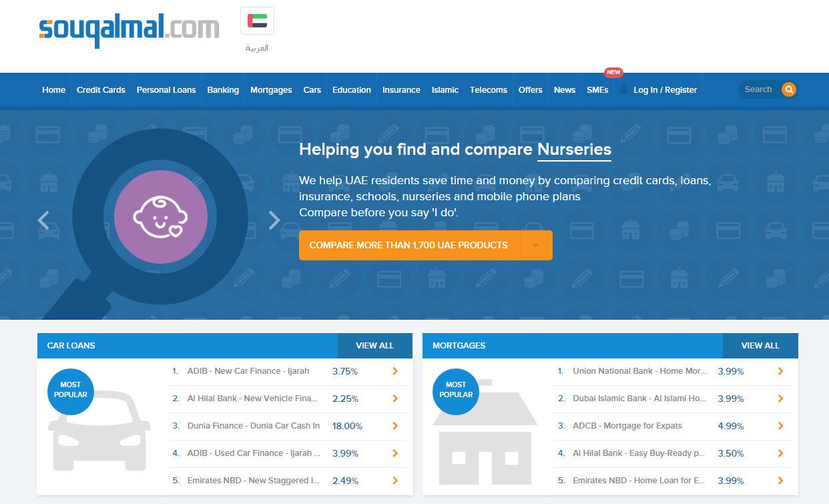The image size is (829, 504).
Task: Select ADIB - Used Car Finance - Ijarah
Action: (x=254, y=453)
